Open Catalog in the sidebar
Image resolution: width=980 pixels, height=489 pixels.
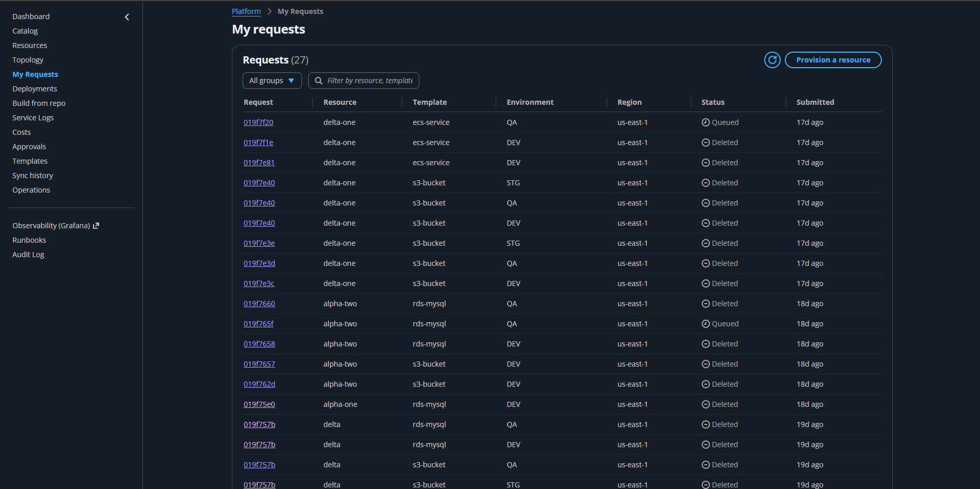coord(25,31)
